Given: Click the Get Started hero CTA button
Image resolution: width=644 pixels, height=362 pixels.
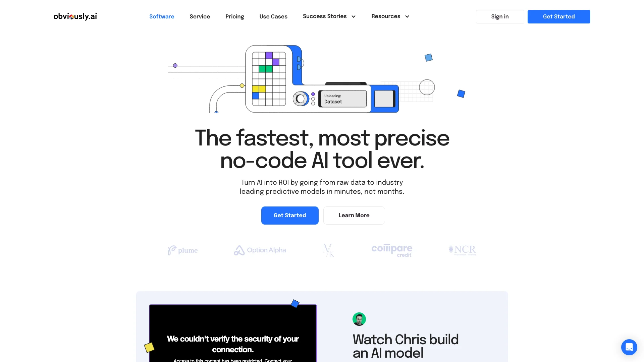Looking at the screenshot, I should coord(290,215).
